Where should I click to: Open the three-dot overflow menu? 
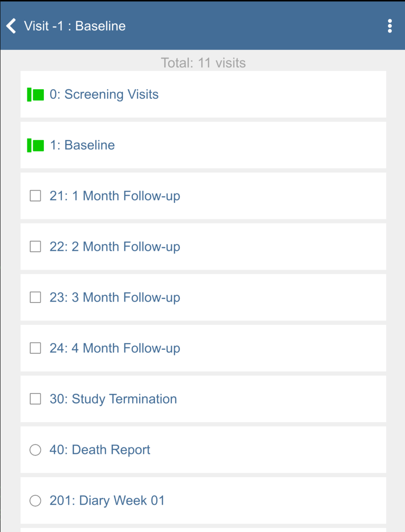pyautogui.click(x=389, y=26)
